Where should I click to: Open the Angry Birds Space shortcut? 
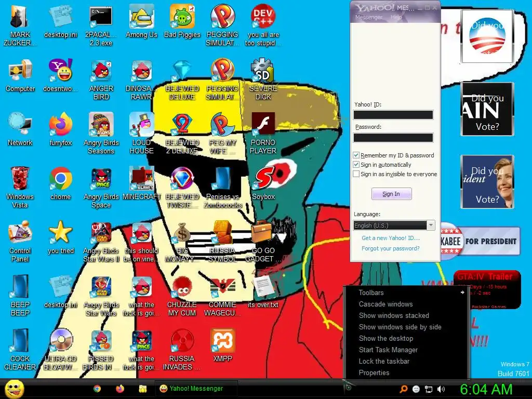click(x=101, y=187)
